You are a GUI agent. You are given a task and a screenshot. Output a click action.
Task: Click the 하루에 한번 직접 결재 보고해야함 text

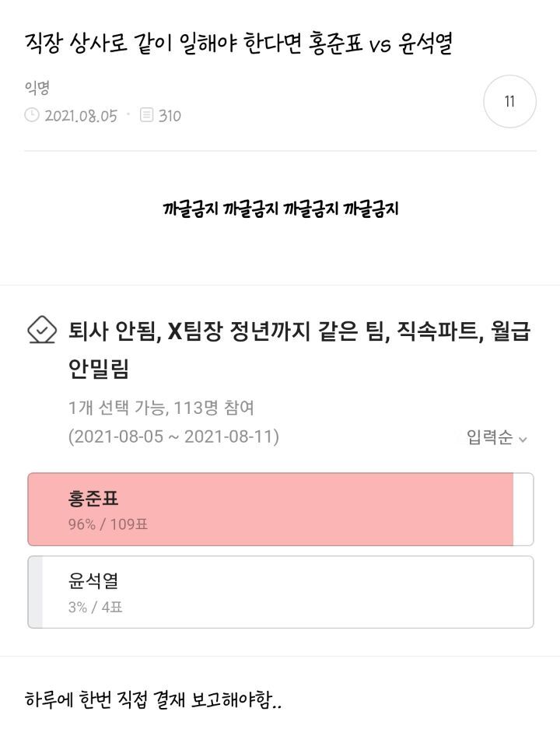click(152, 699)
